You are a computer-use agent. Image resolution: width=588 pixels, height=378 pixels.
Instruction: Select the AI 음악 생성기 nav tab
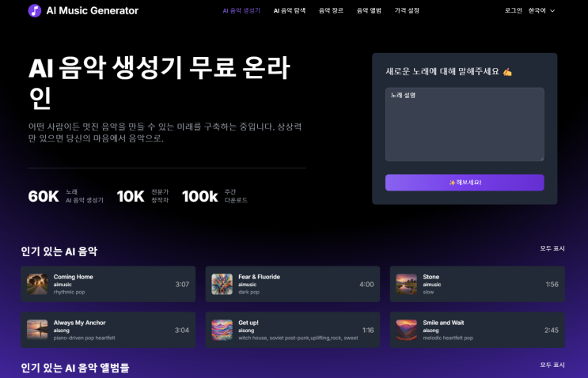pos(241,11)
